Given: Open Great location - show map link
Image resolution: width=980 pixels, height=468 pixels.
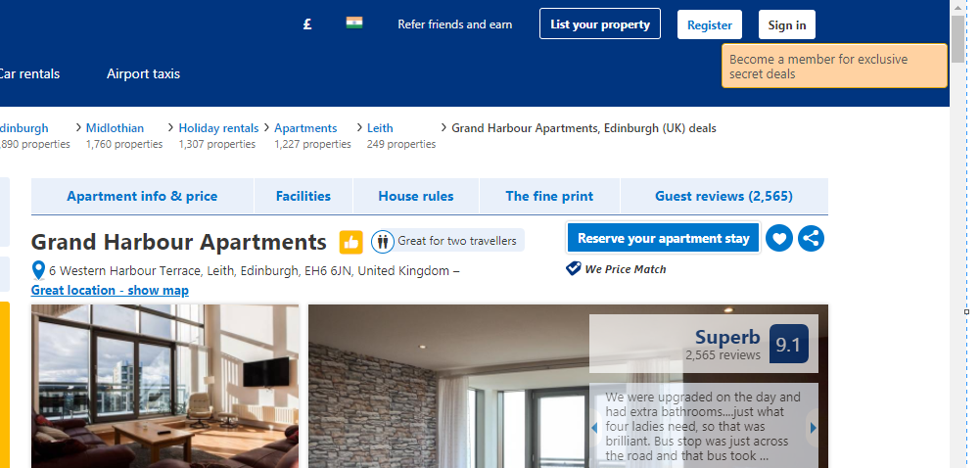Looking at the screenshot, I should 110,291.
